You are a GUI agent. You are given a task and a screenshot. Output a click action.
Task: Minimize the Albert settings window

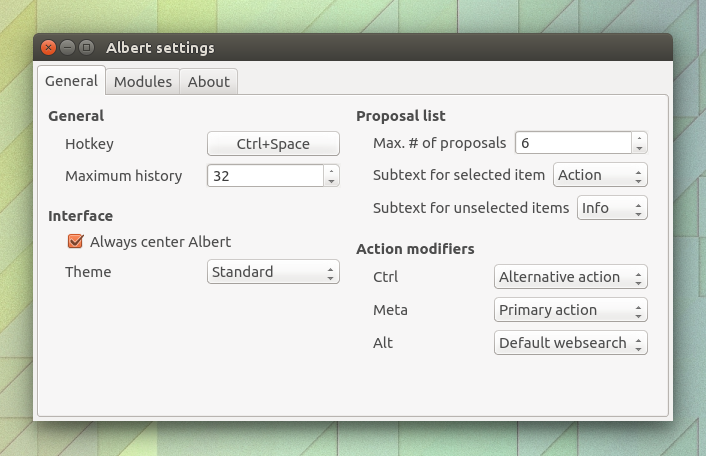click(x=68, y=47)
